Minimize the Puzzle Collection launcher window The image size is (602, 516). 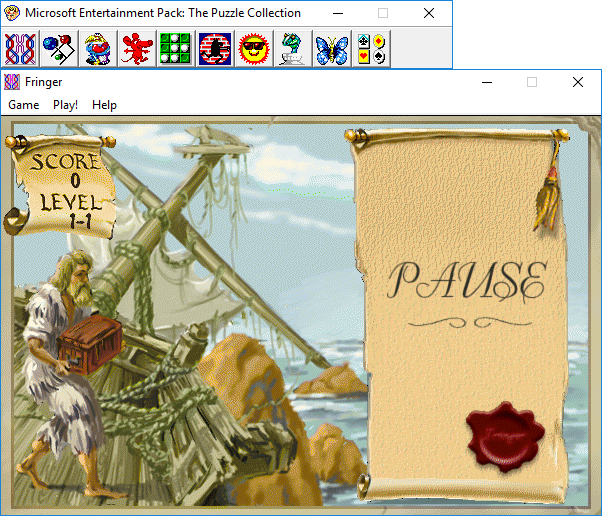point(338,13)
